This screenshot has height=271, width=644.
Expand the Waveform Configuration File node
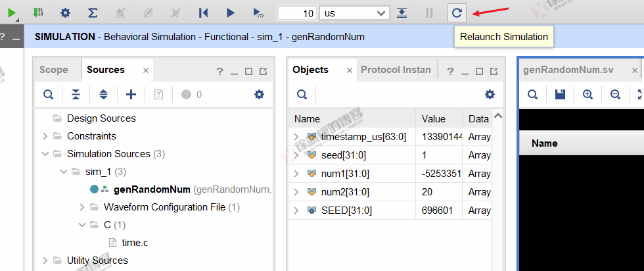tap(81, 207)
